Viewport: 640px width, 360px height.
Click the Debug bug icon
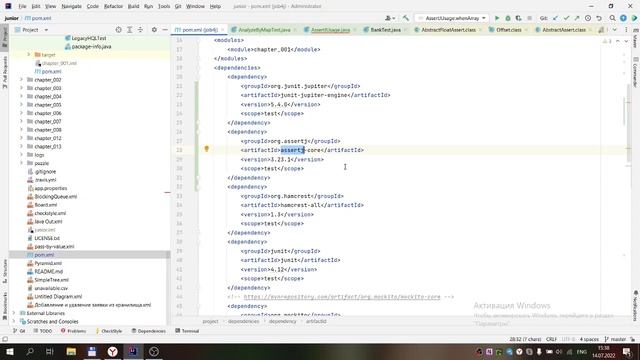pyautogui.click(x=508, y=18)
